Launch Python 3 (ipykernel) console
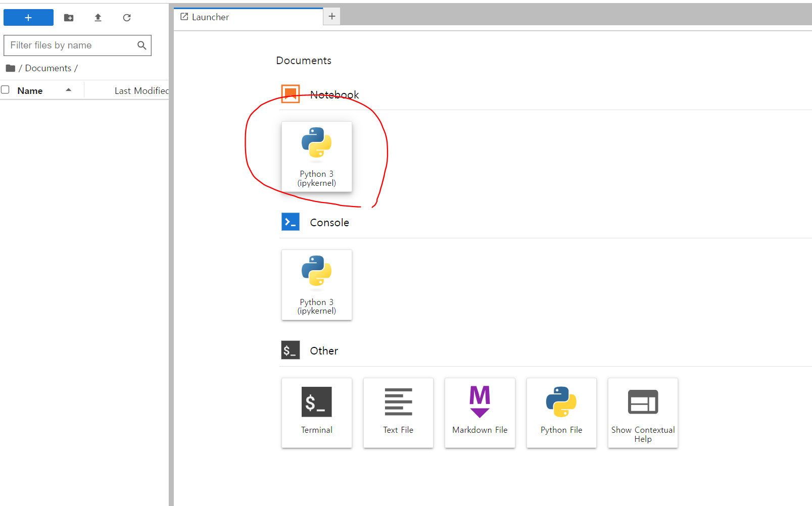The height and width of the screenshot is (506, 812). pyautogui.click(x=317, y=285)
